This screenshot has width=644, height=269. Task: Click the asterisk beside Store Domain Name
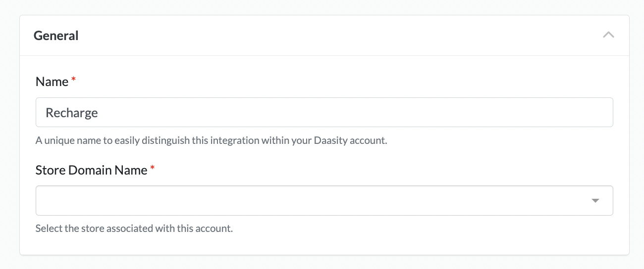(153, 169)
